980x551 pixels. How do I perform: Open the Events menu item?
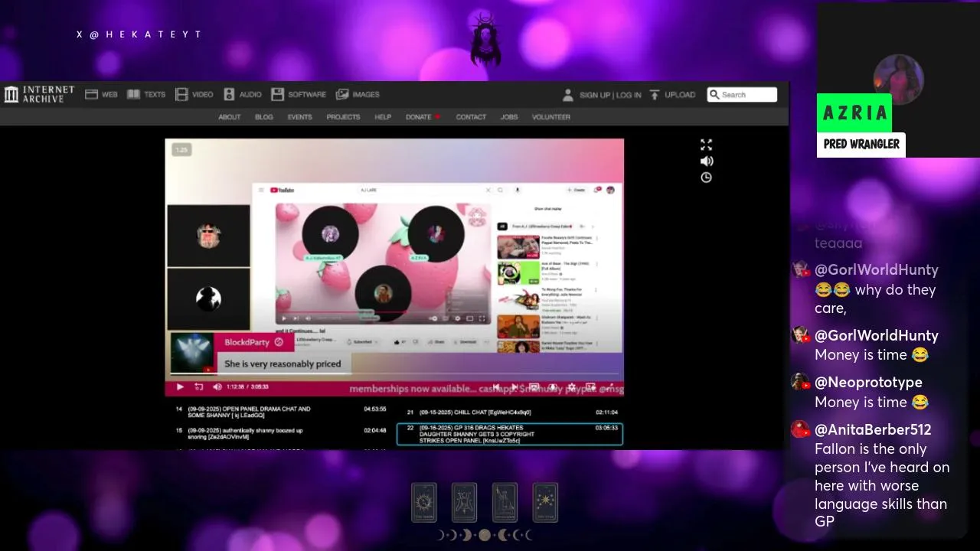coord(299,117)
